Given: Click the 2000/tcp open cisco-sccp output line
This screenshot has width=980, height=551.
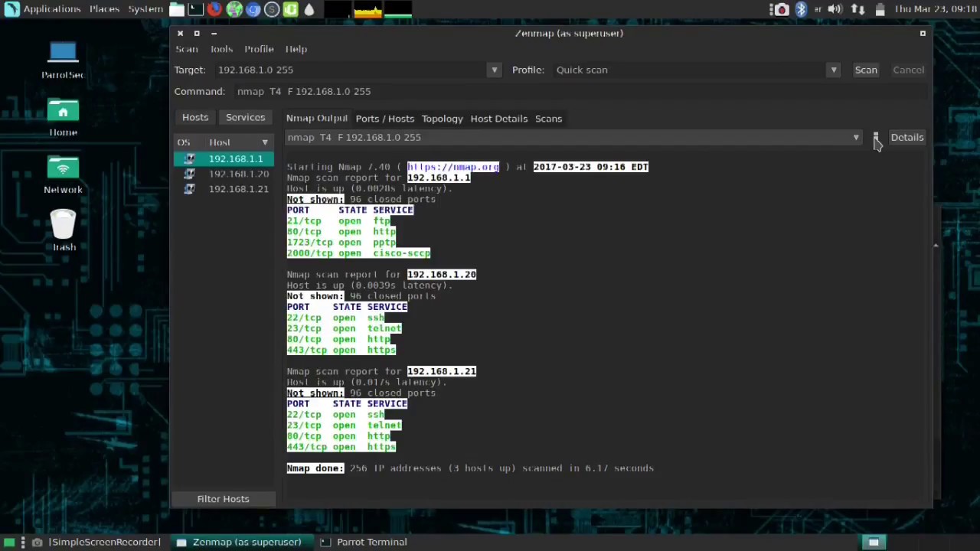Looking at the screenshot, I should point(358,253).
